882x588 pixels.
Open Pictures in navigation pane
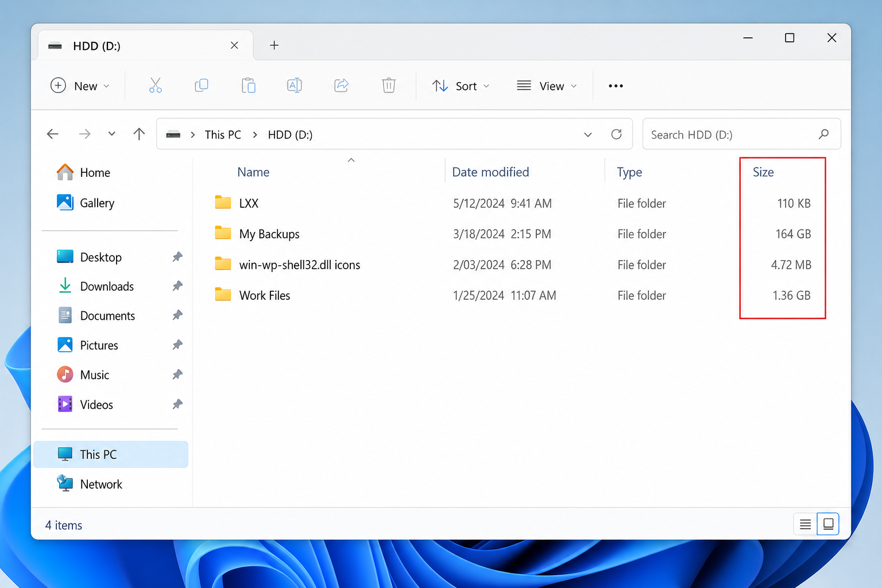[87, 345]
